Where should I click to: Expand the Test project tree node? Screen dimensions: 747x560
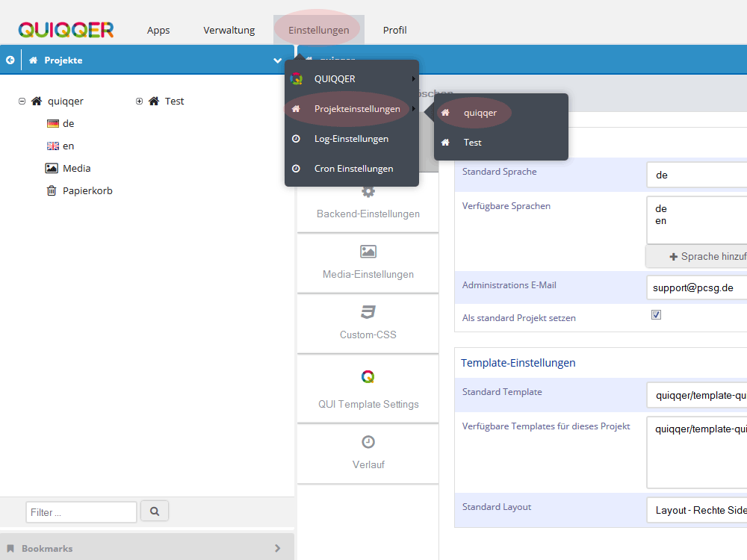tap(139, 101)
